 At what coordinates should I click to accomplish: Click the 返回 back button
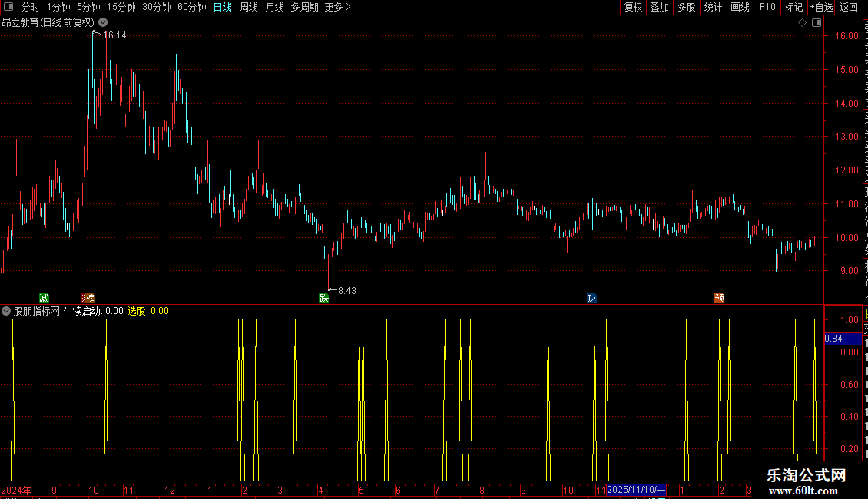pyautogui.click(x=849, y=7)
